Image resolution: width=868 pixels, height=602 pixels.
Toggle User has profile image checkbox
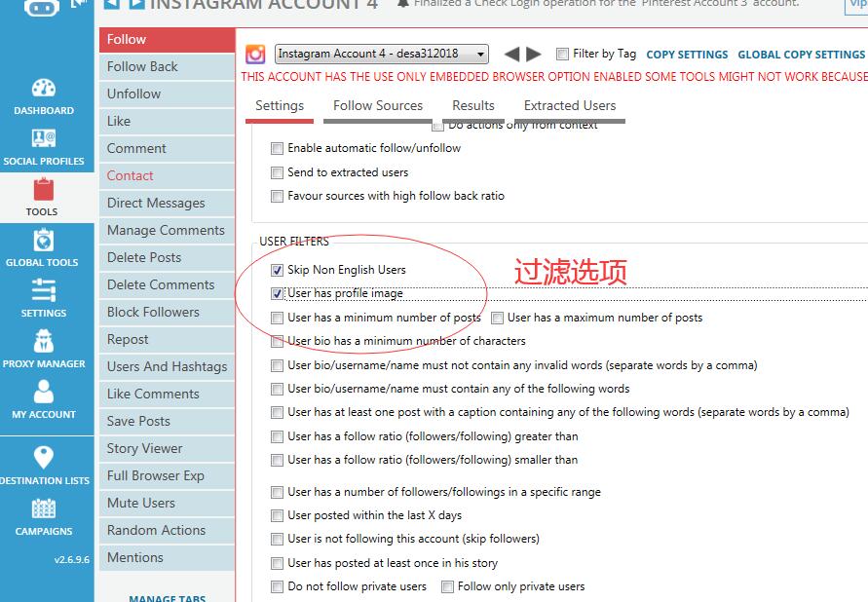point(278,293)
